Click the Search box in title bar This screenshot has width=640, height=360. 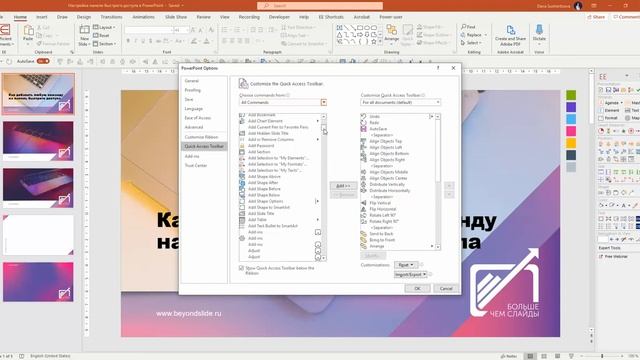[x=320, y=6]
